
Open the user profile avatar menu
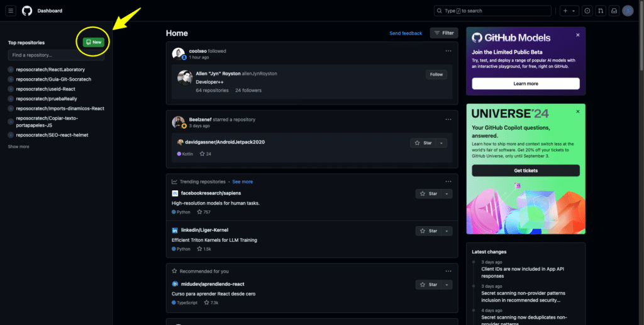pyautogui.click(x=628, y=11)
